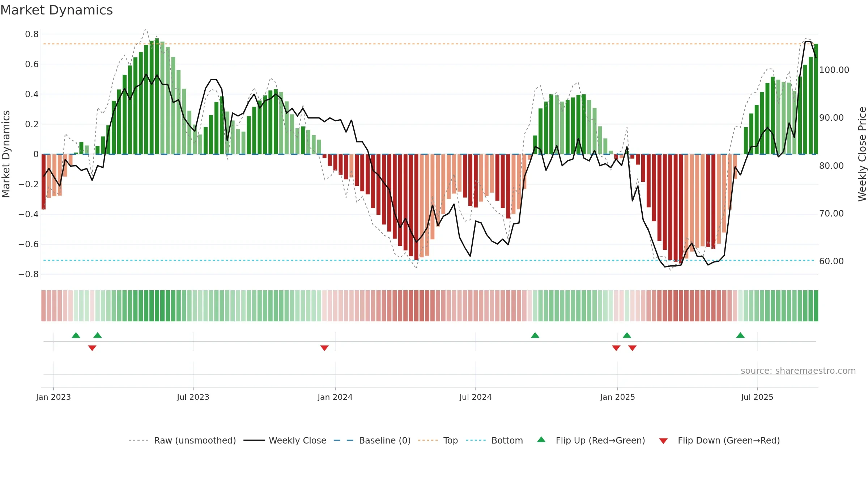The height and width of the screenshot is (488, 868).
Task: Click the 70.00 price axis value
Action: point(831,213)
